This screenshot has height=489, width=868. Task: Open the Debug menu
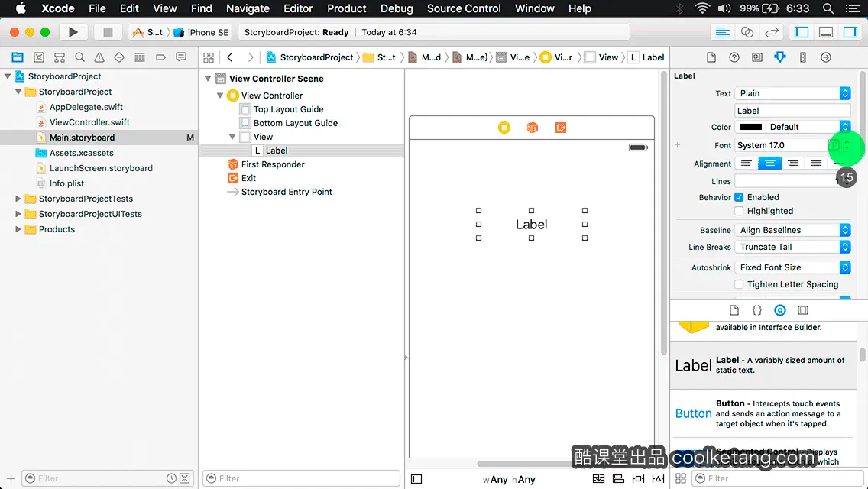pyautogui.click(x=397, y=8)
